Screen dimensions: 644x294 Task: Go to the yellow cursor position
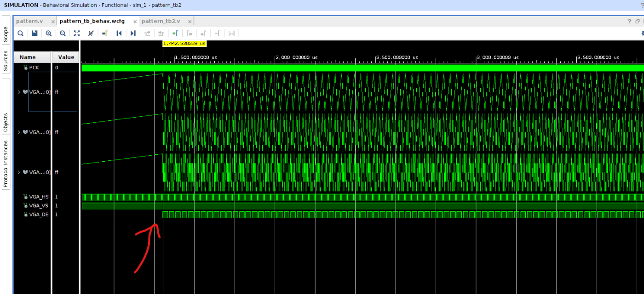pos(105,33)
